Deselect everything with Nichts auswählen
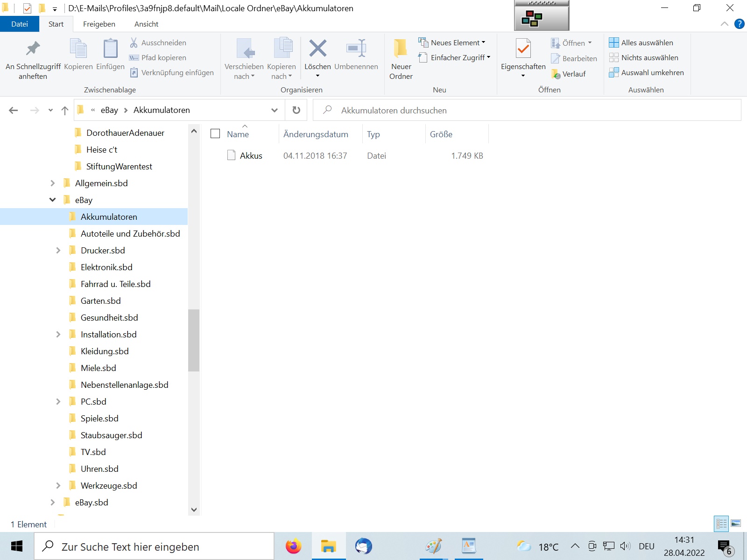Image resolution: width=747 pixels, height=560 pixels. click(644, 57)
